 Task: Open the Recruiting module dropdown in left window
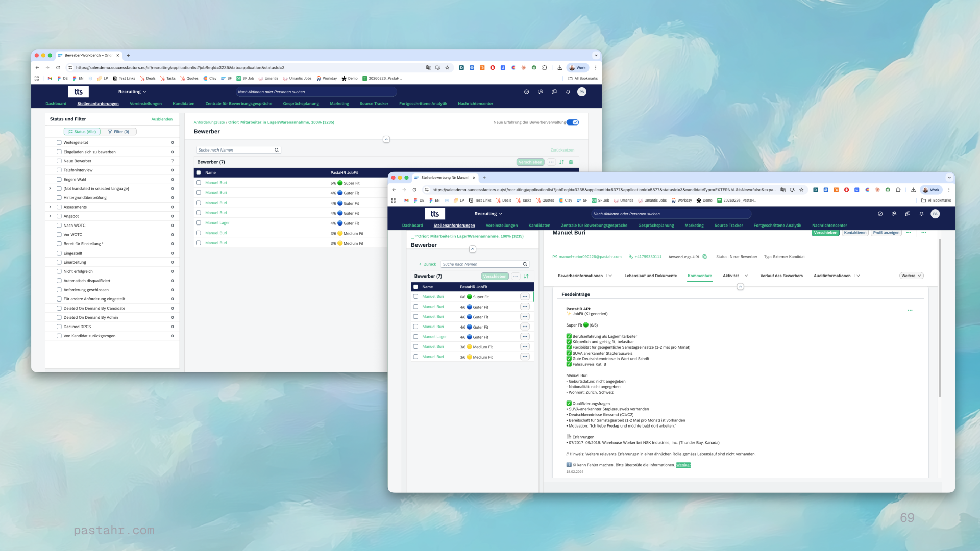pos(132,92)
